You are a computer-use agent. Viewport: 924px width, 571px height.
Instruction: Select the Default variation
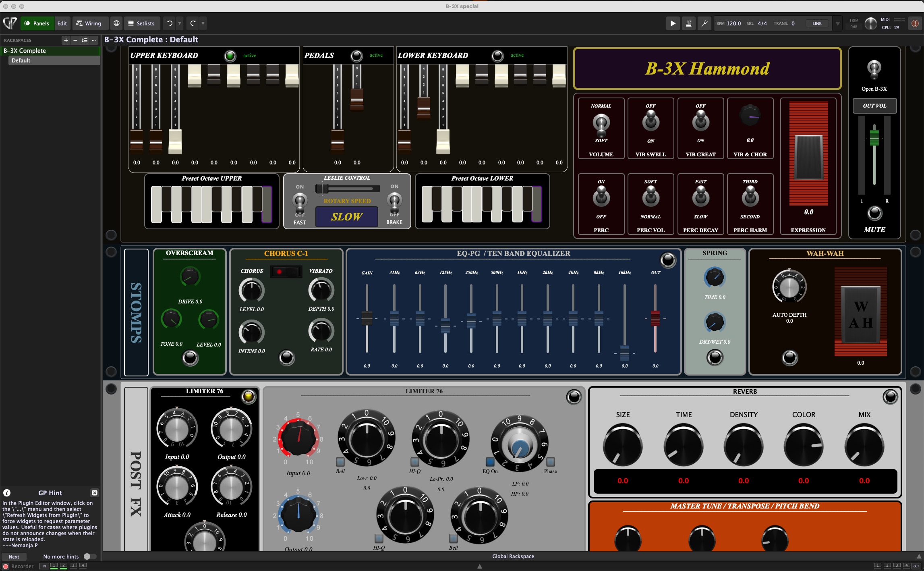point(54,60)
